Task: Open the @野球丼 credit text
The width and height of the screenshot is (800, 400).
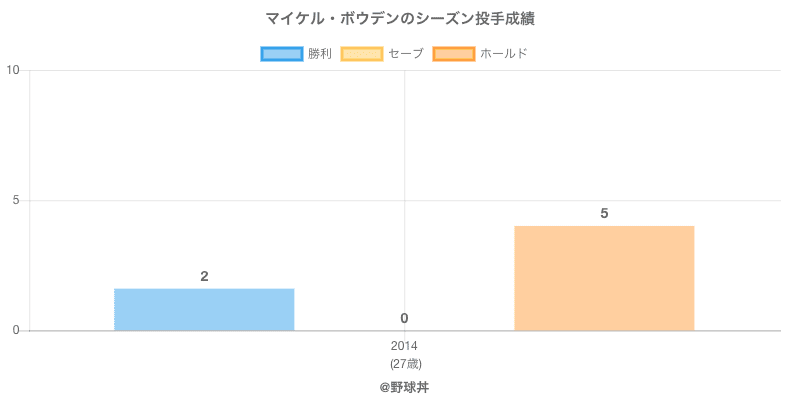Action: coord(404,386)
